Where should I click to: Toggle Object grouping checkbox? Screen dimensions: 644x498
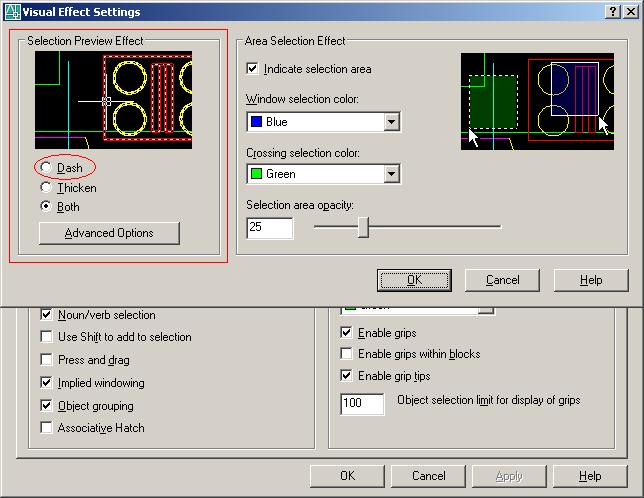click(46, 406)
